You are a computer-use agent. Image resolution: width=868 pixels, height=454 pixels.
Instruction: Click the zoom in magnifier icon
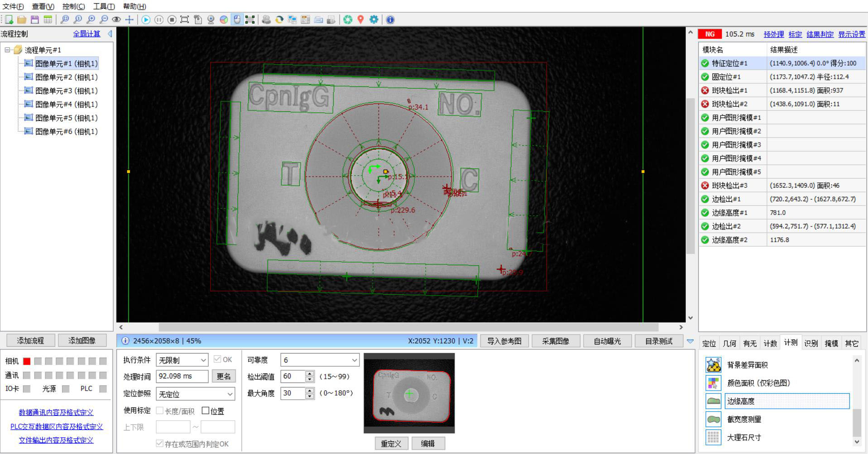coord(91,19)
